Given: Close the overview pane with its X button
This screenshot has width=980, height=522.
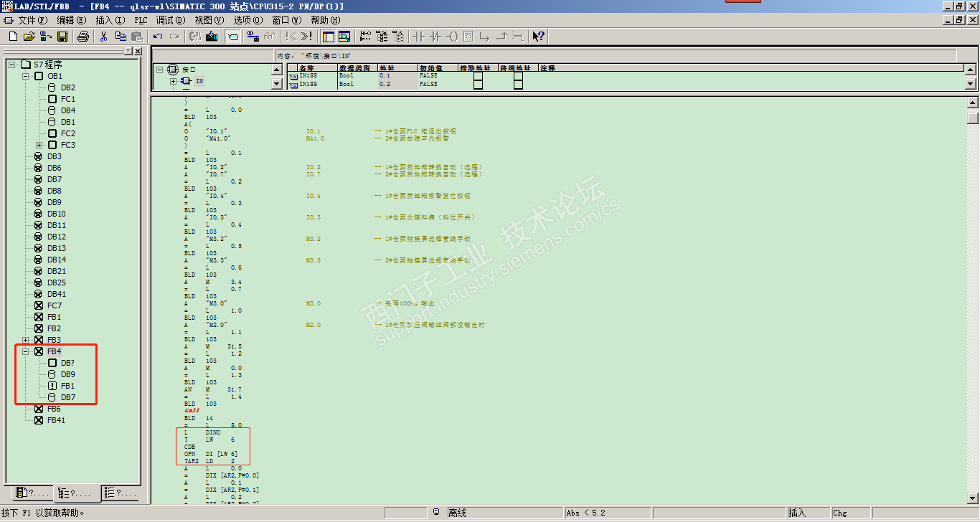Looking at the screenshot, I should point(137,51).
